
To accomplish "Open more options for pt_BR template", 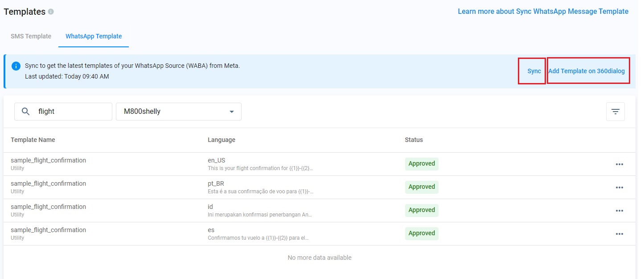I will 619,187.
